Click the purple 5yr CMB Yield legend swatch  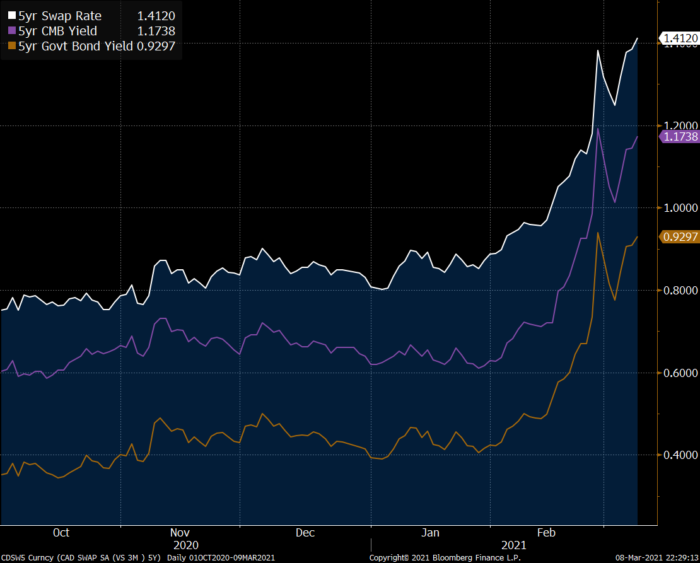click(x=10, y=31)
